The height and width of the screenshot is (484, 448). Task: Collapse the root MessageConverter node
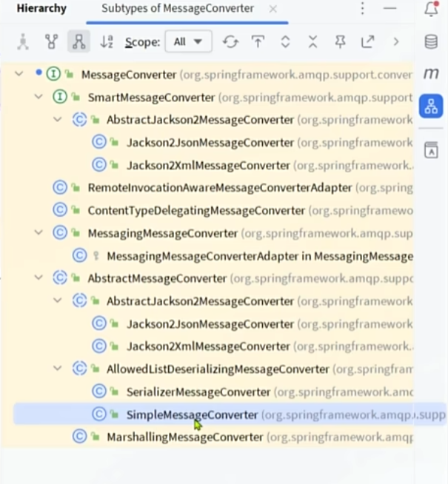pyautogui.click(x=19, y=74)
